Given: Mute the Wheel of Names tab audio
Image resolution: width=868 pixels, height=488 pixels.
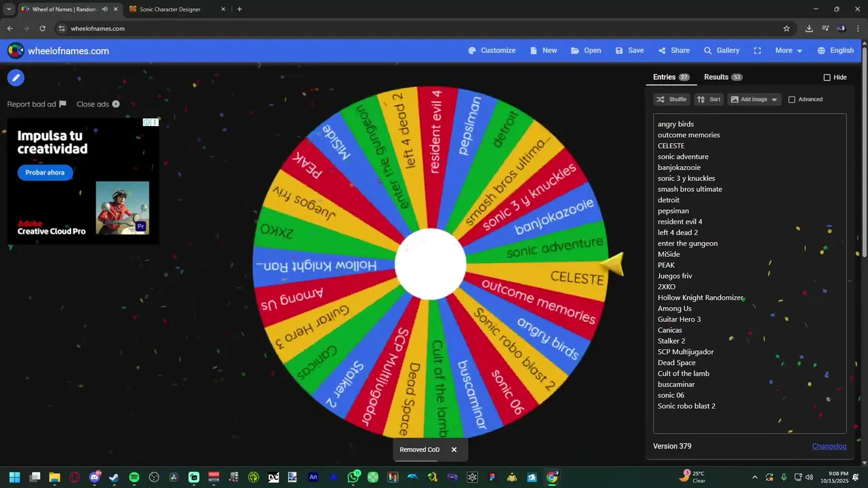Looking at the screenshot, I should coord(104,9).
